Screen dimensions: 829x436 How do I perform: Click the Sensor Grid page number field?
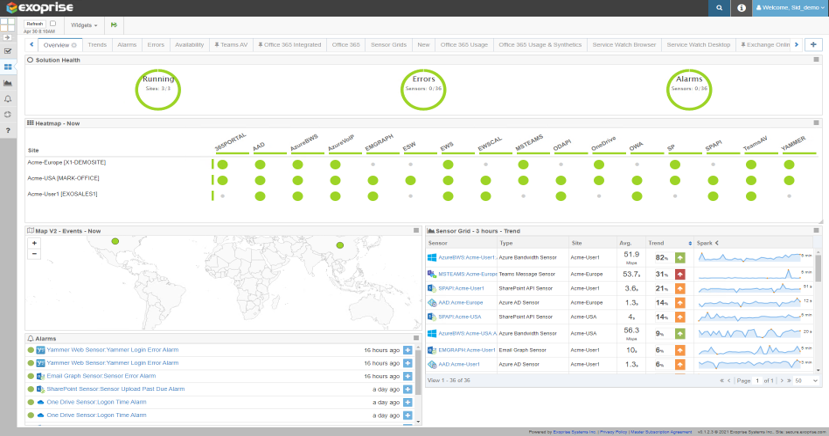(757, 381)
